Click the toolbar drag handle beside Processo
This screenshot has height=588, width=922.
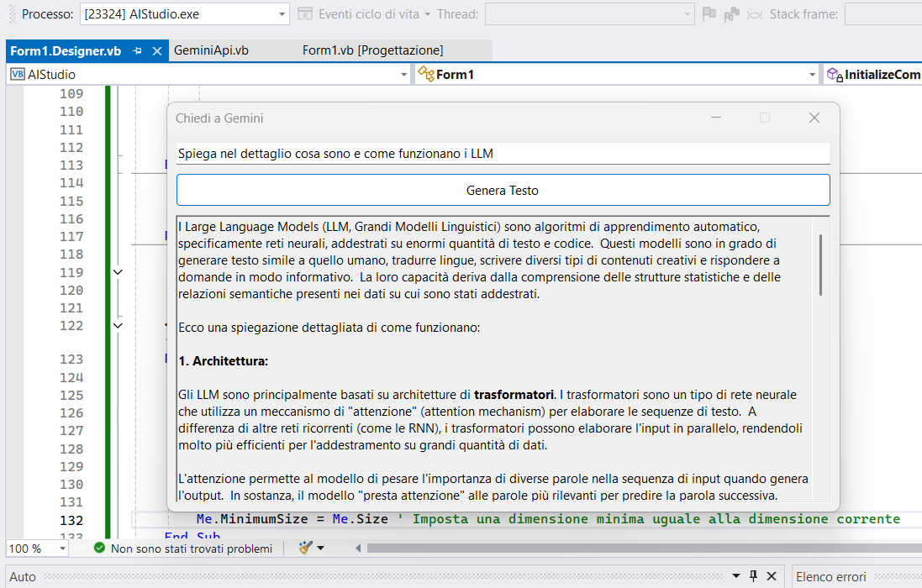click(x=13, y=14)
